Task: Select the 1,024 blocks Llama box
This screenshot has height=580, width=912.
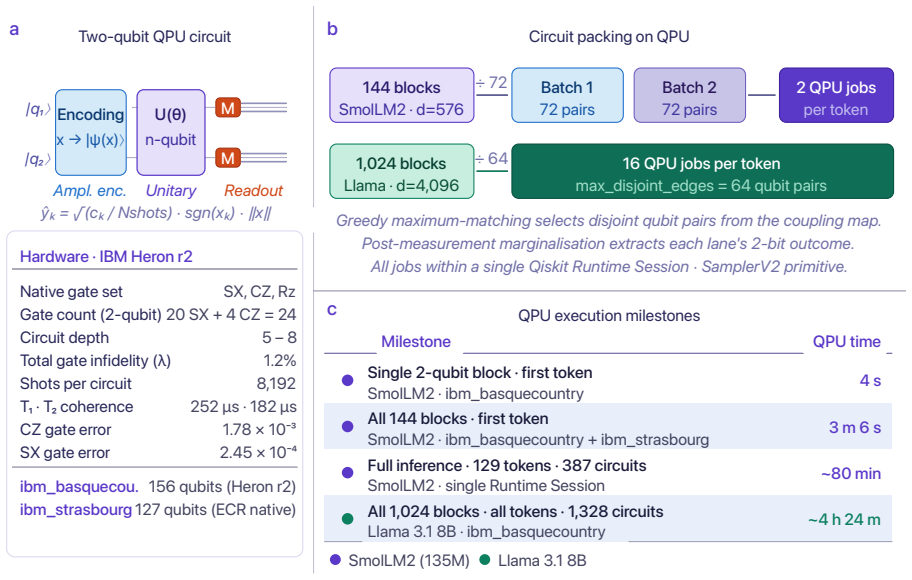Action: (x=402, y=172)
